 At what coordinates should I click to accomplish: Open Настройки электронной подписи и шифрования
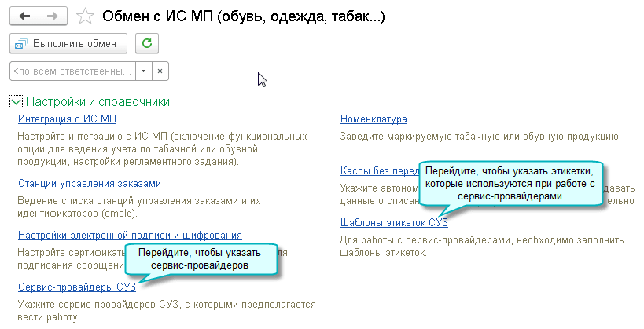point(129,236)
